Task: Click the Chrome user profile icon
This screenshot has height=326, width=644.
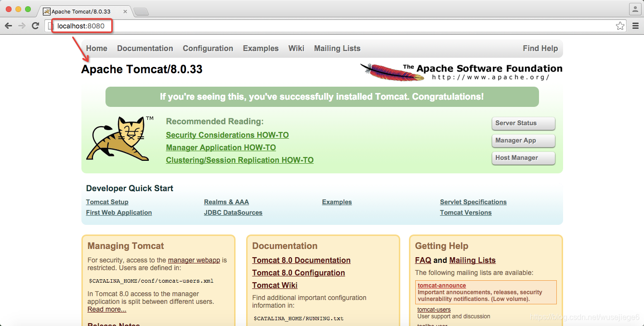Action: tap(635, 9)
